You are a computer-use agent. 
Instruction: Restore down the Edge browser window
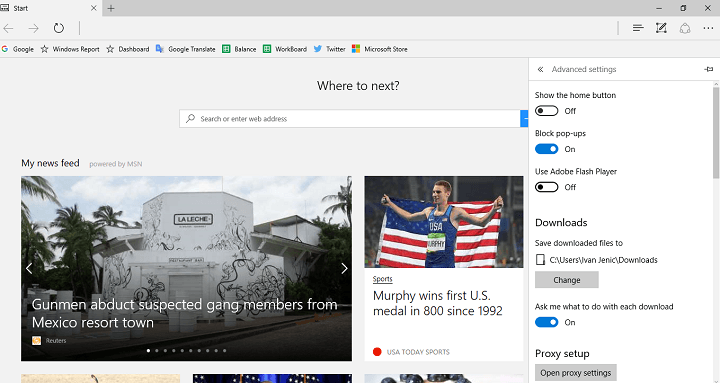[683, 8]
